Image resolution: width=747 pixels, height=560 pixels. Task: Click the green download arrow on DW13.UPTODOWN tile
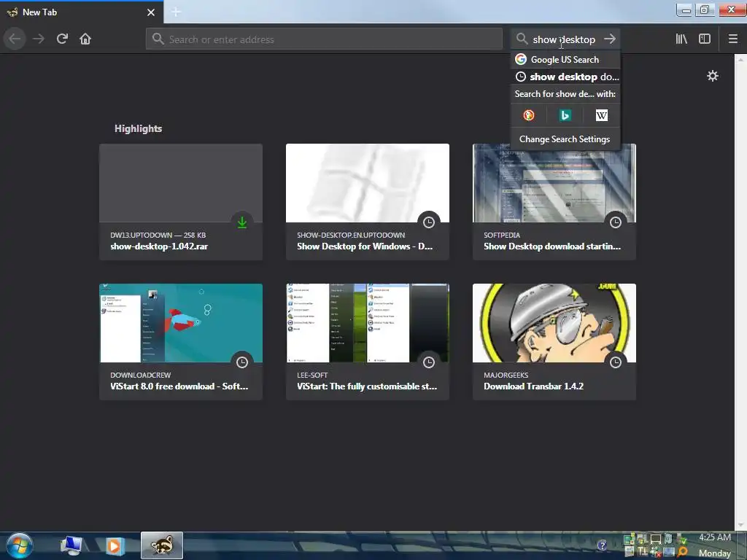[x=242, y=222]
